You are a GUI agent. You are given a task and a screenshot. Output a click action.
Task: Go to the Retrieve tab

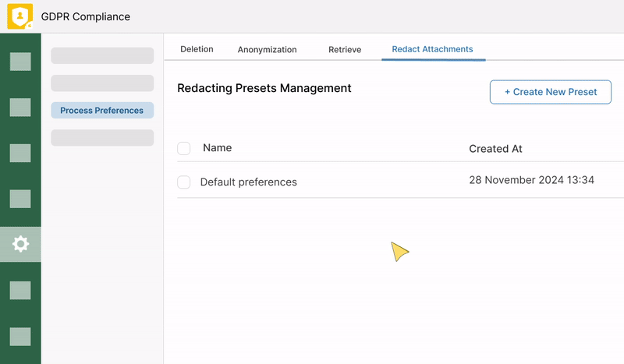pyautogui.click(x=345, y=49)
